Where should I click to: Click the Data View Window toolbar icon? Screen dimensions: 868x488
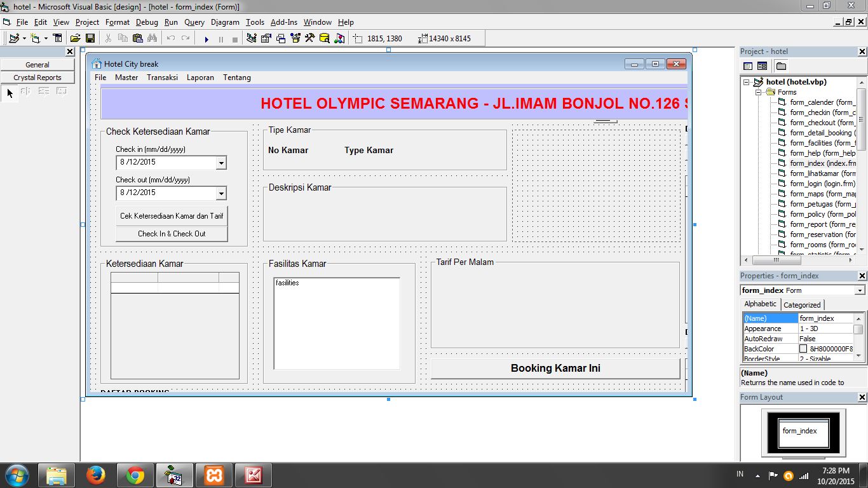pyautogui.click(x=325, y=38)
